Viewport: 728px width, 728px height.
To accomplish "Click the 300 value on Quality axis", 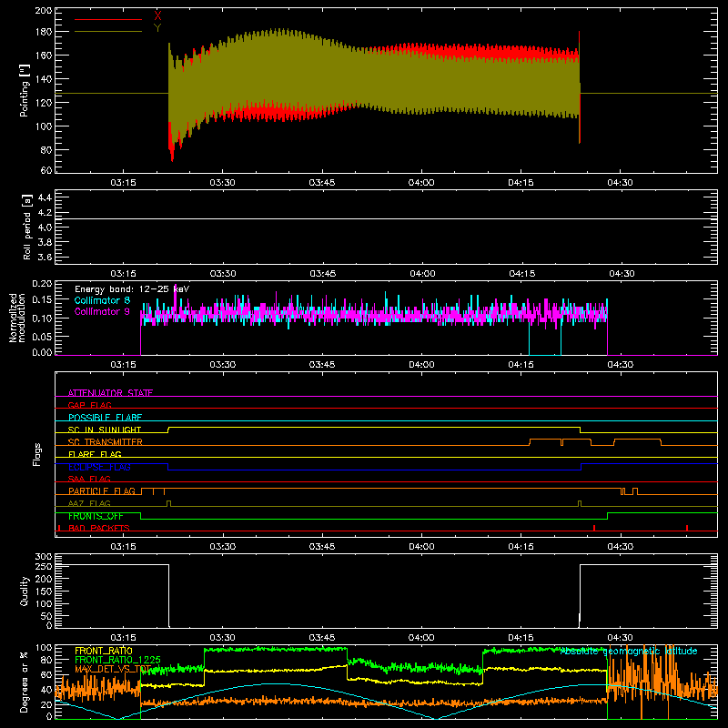I will 44,557.
